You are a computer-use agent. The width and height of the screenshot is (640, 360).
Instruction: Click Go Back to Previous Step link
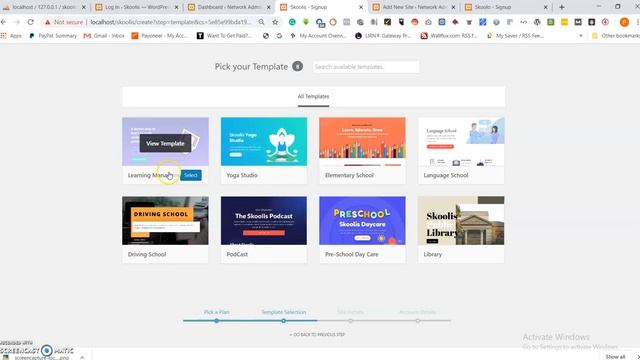(317, 335)
